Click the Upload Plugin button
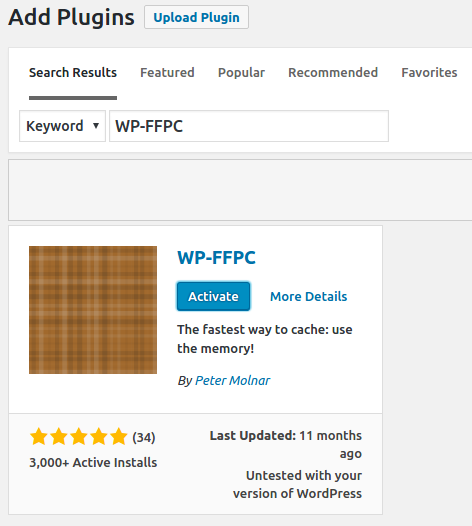472x526 pixels. click(x=197, y=17)
